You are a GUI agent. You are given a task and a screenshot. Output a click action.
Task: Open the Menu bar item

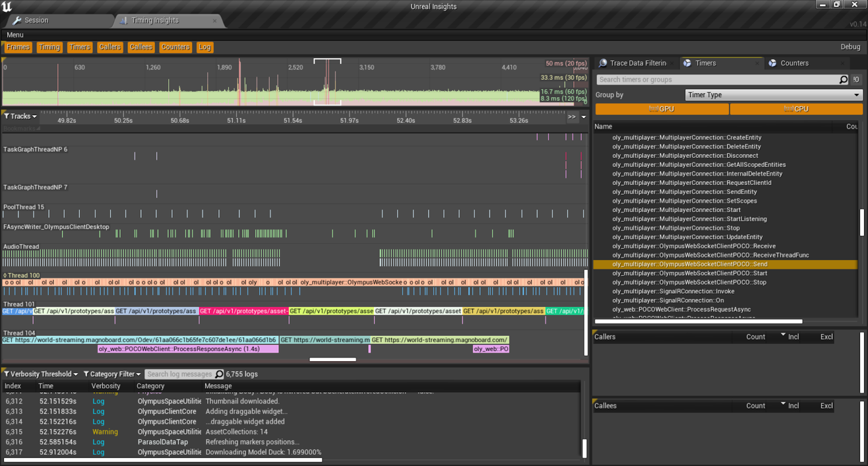[x=15, y=35]
